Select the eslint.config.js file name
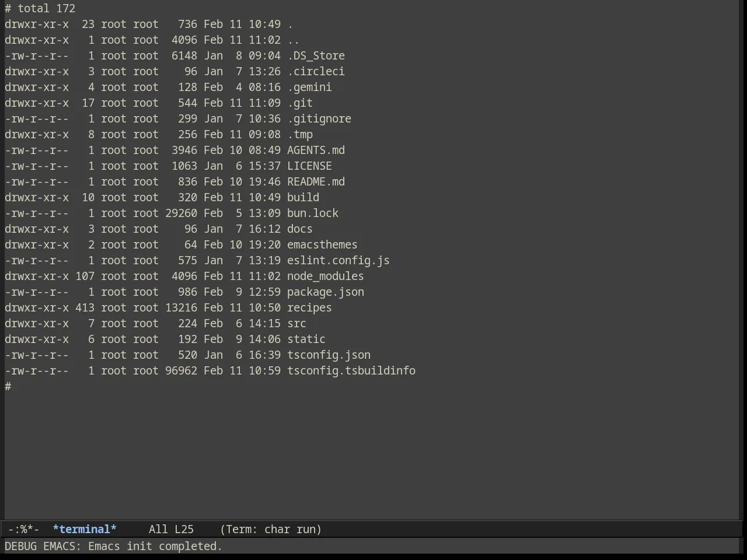This screenshot has height=560, width=747. click(338, 260)
